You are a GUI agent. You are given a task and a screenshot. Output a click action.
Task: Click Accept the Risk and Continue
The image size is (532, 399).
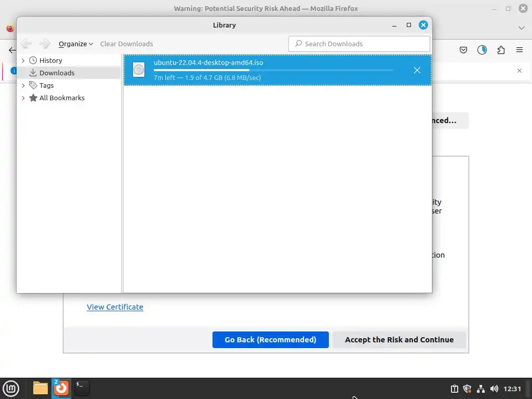(400, 340)
